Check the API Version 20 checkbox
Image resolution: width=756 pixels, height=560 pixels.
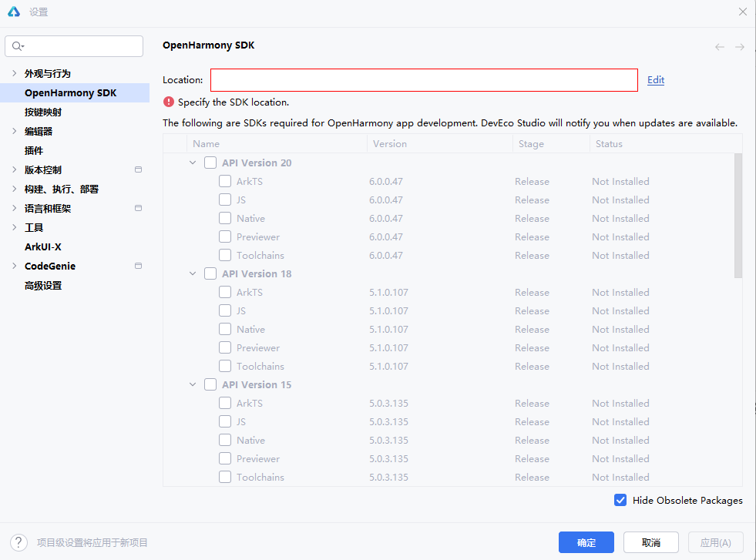pos(210,163)
